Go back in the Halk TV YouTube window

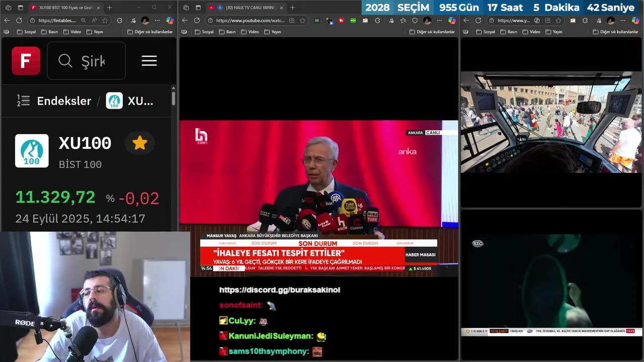click(185, 21)
